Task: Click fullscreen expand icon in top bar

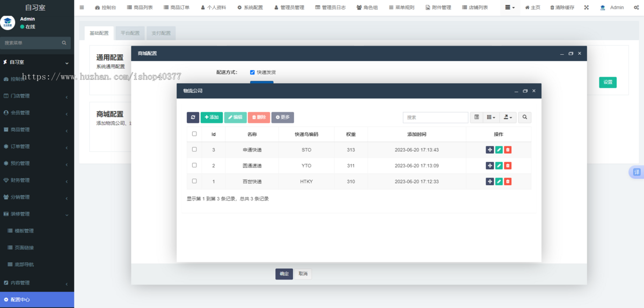Action: 586,8
